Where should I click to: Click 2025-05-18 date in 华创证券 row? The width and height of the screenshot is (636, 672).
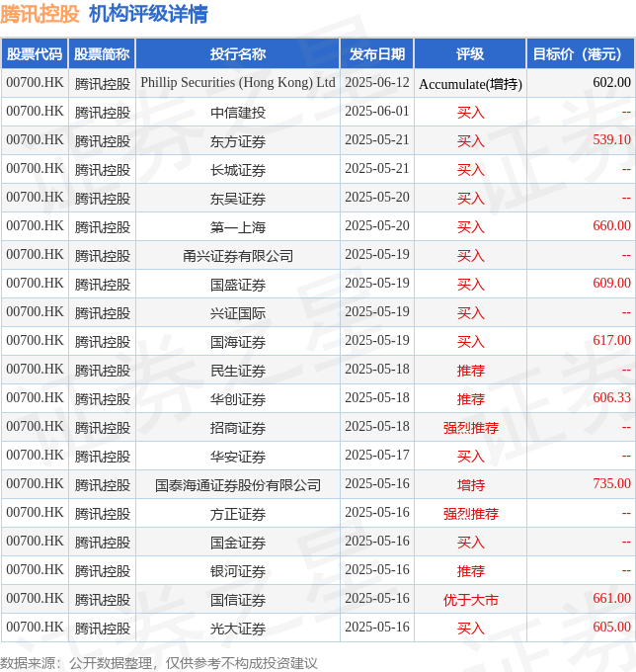[377, 397]
